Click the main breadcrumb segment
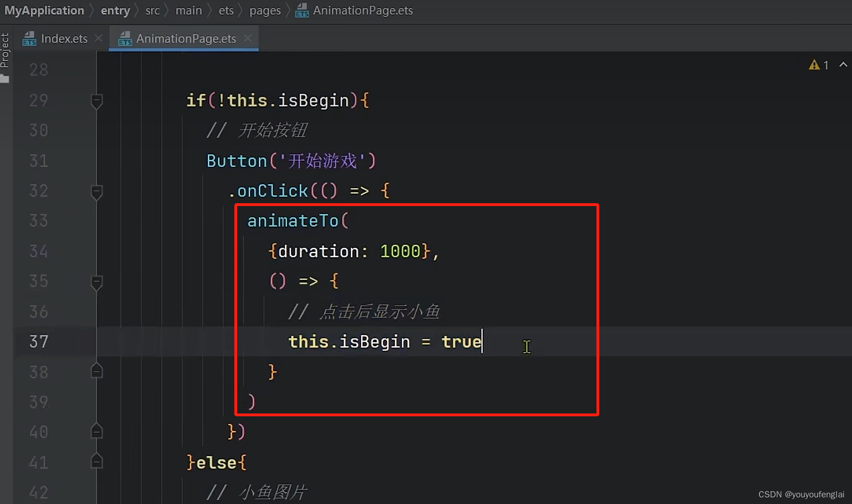The height and width of the screenshot is (504, 852). (189, 10)
